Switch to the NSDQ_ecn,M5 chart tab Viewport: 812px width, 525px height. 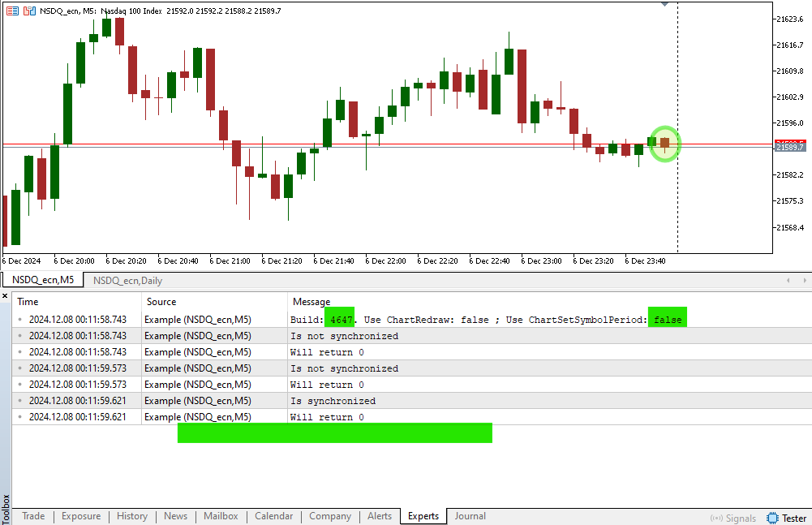(x=43, y=280)
